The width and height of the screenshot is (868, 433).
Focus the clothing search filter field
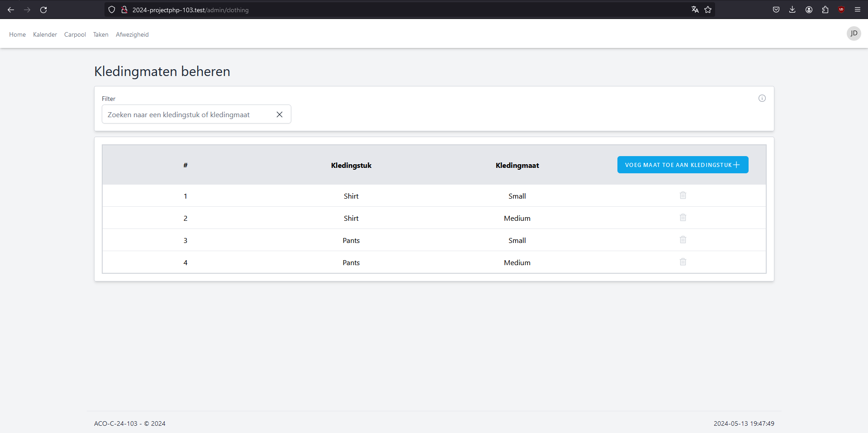188,114
